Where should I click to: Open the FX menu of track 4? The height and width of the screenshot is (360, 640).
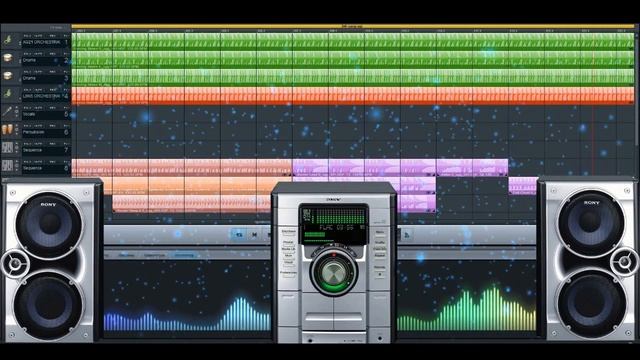pyautogui.click(x=66, y=90)
